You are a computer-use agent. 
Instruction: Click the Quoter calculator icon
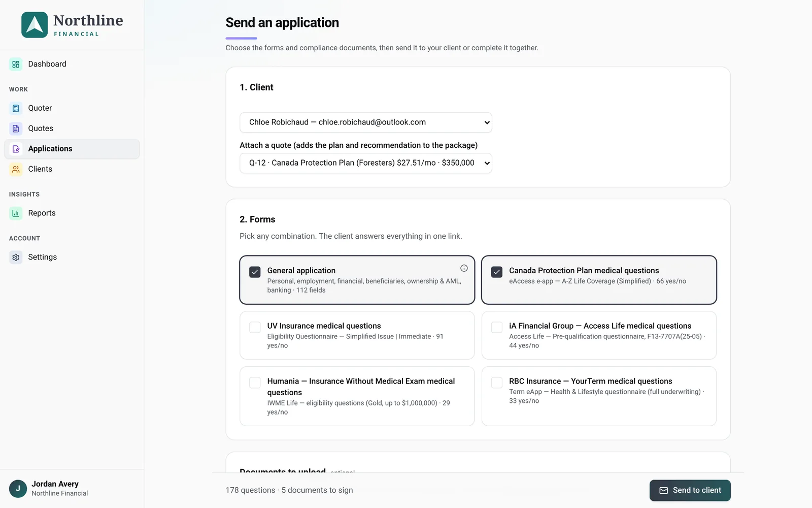point(16,108)
